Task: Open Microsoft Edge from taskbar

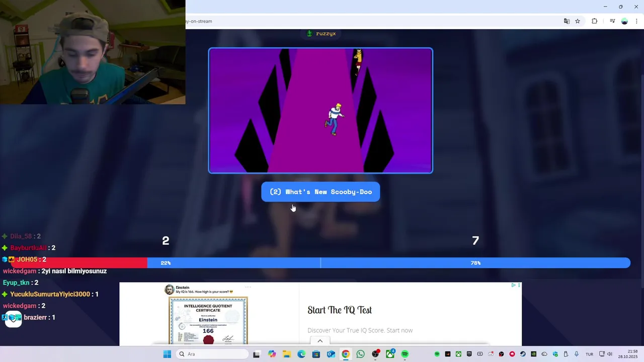Action: click(301, 354)
